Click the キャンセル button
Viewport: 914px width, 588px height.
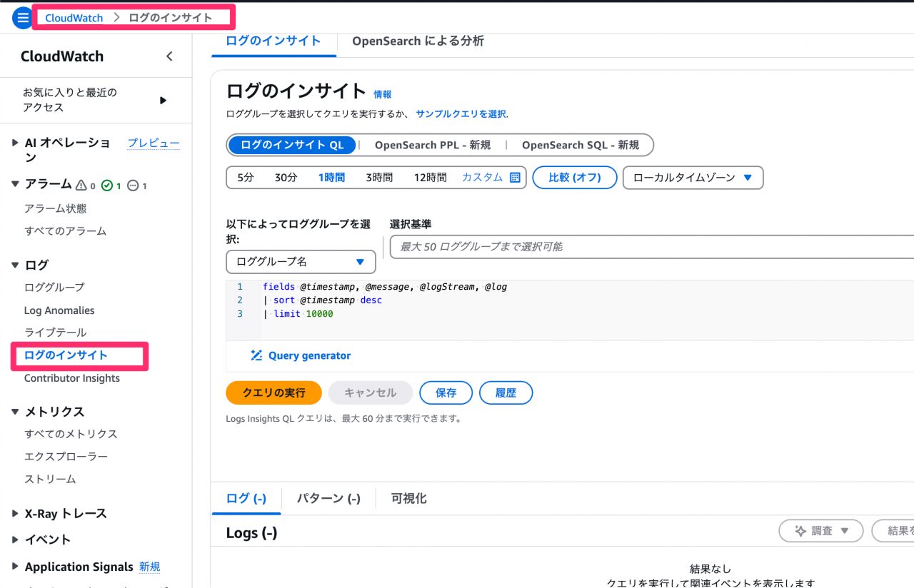[x=370, y=392]
